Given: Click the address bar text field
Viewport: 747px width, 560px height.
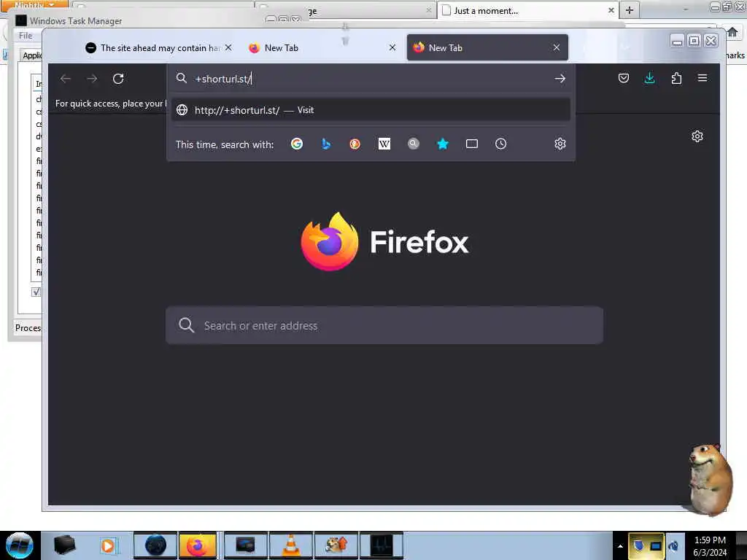Looking at the screenshot, I should point(371,79).
